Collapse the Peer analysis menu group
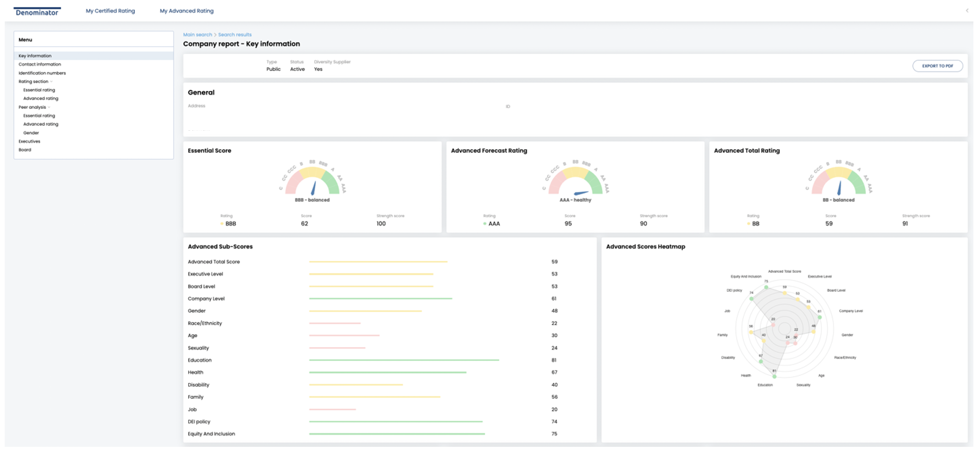Screen dimensions: 980x452 click(x=49, y=107)
